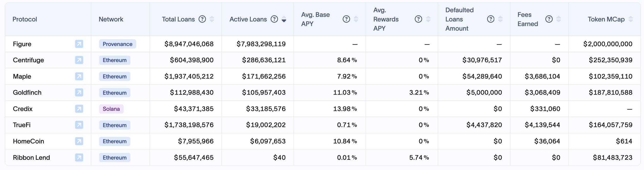Screen dimensions: 644x170
Task: Open Centrifuge external link arrow icon
Action: point(79,60)
